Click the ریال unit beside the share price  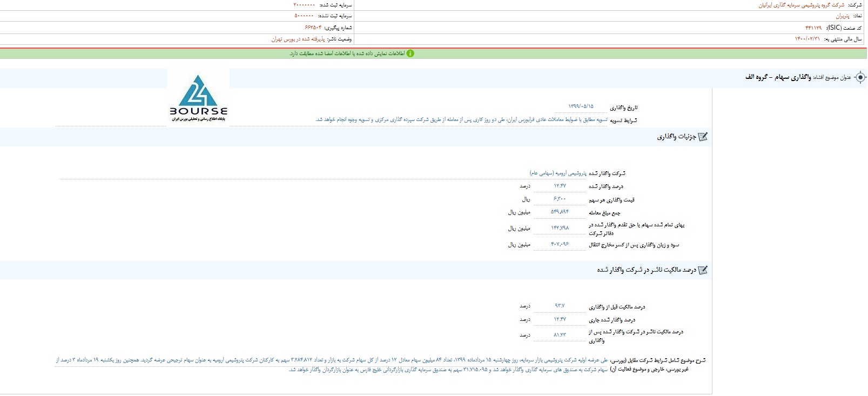click(x=526, y=199)
